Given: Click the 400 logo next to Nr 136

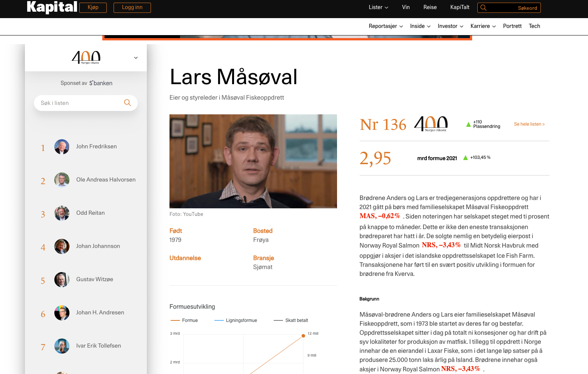Looking at the screenshot, I should (431, 124).
